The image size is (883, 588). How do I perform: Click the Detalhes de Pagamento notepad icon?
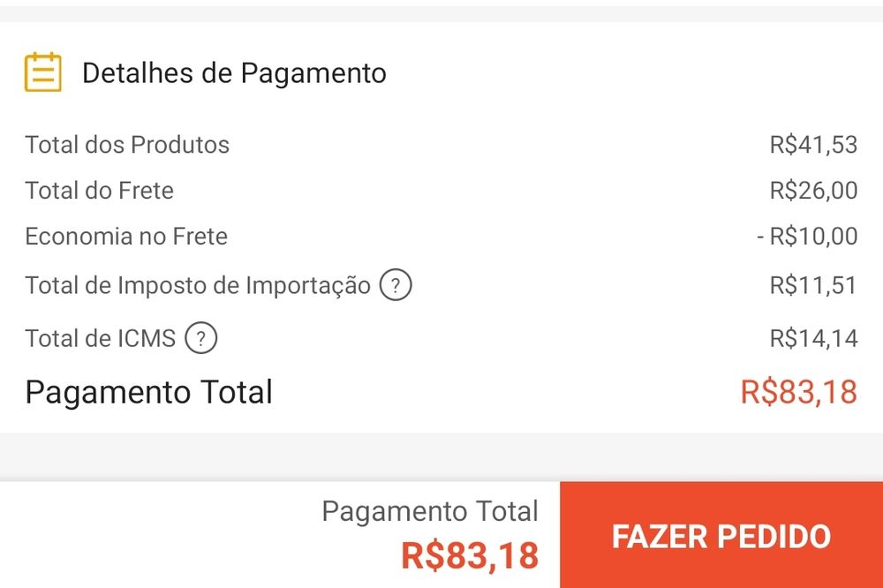click(x=42, y=72)
